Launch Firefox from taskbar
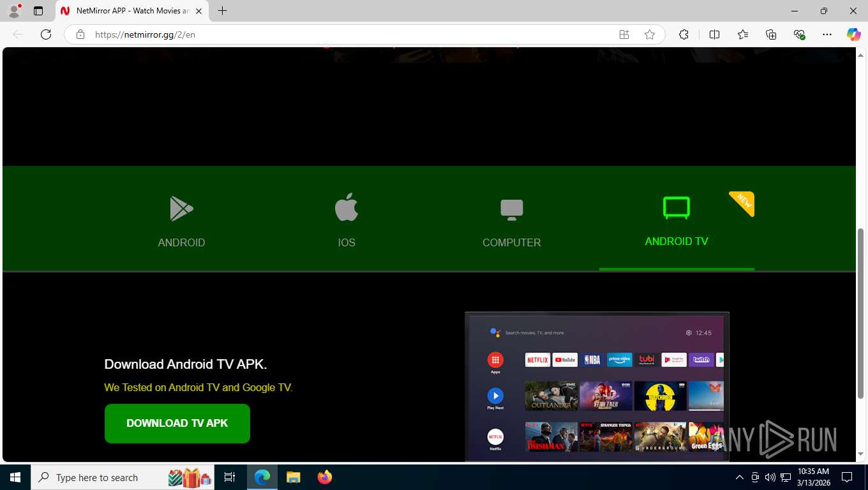This screenshot has height=490, width=868. click(x=325, y=477)
